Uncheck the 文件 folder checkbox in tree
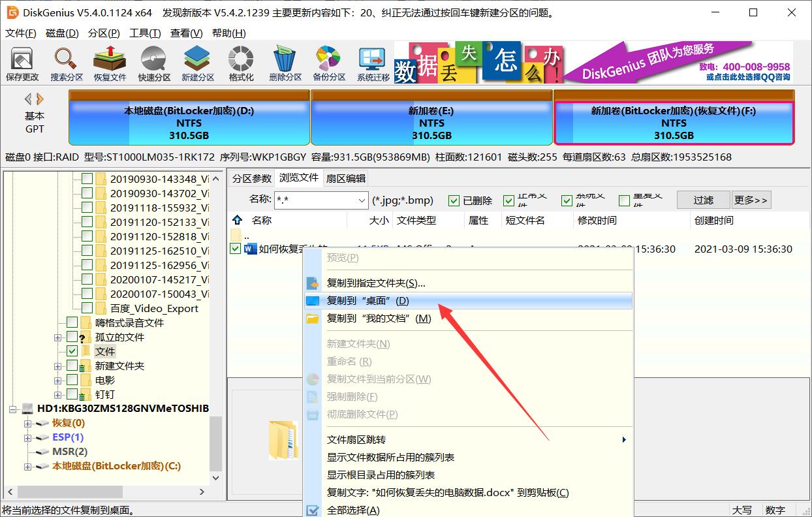The width and height of the screenshot is (812, 517). point(72,351)
